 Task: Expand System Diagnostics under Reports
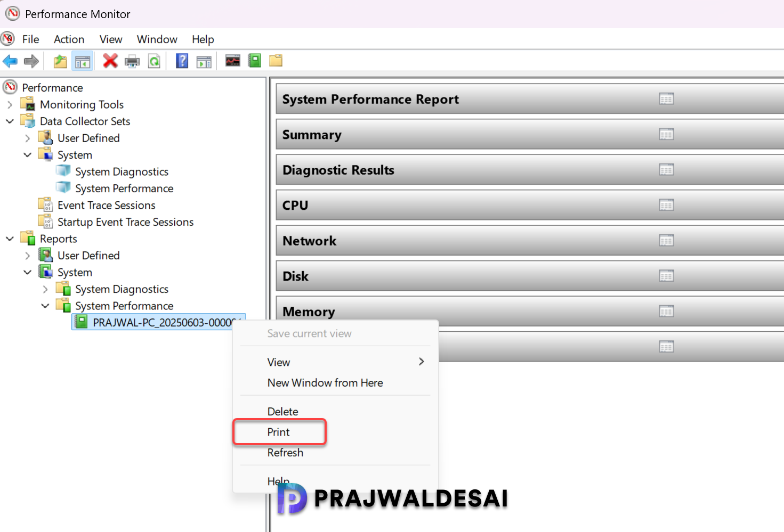pos(45,289)
